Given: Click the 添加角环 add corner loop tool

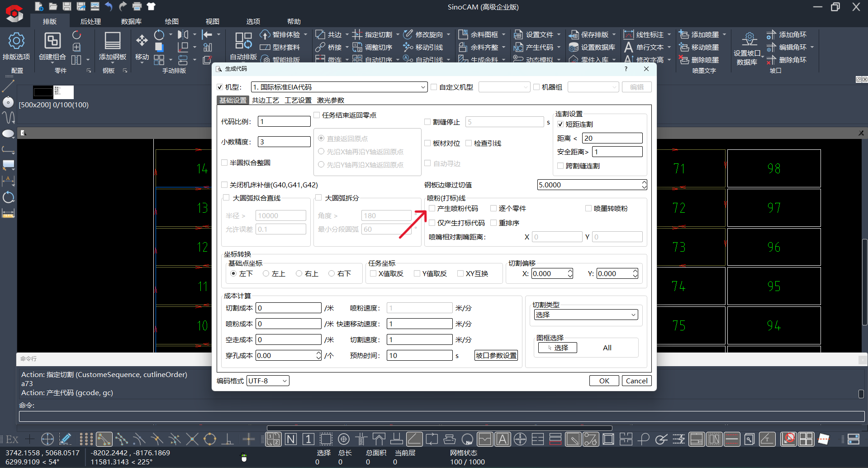Looking at the screenshot, I should 787,34.
